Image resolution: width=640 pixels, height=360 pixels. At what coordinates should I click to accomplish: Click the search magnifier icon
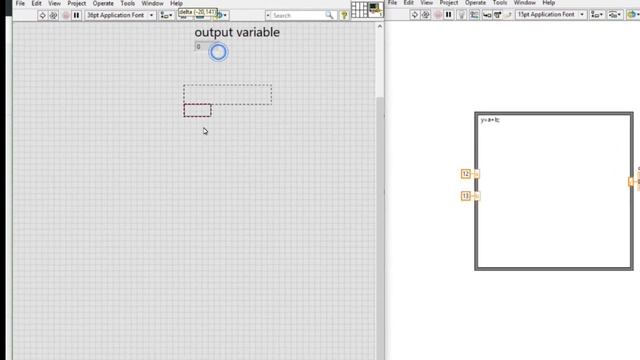329,16
